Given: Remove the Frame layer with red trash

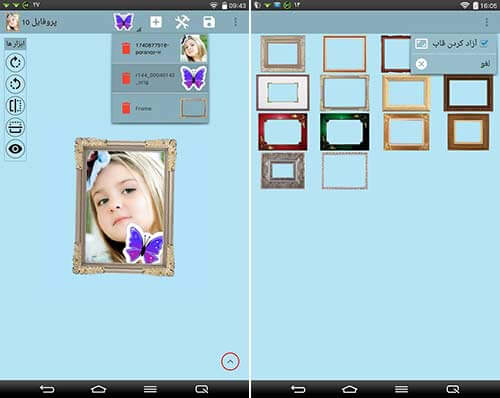Looking at the screenshot, I should click(126, 108).
